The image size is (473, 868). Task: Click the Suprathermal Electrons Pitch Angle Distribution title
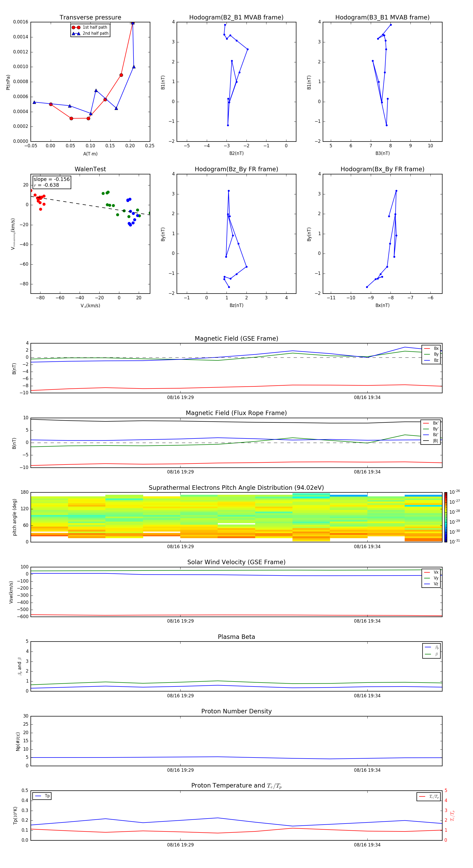pos(236,488)
